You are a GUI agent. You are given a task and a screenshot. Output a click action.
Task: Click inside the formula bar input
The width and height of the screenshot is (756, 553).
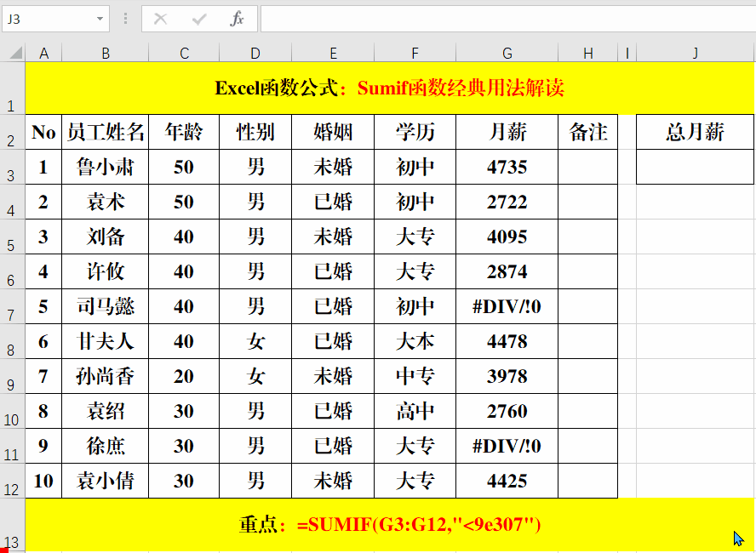tap(508, 19)
